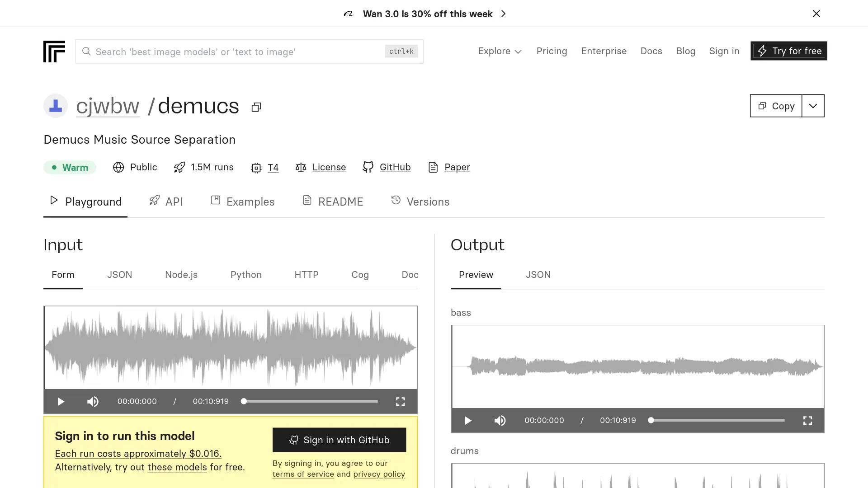The image size is (868, 488).
Task: Open 'these models' free alternatives link
Action: [x=177, y=467]
